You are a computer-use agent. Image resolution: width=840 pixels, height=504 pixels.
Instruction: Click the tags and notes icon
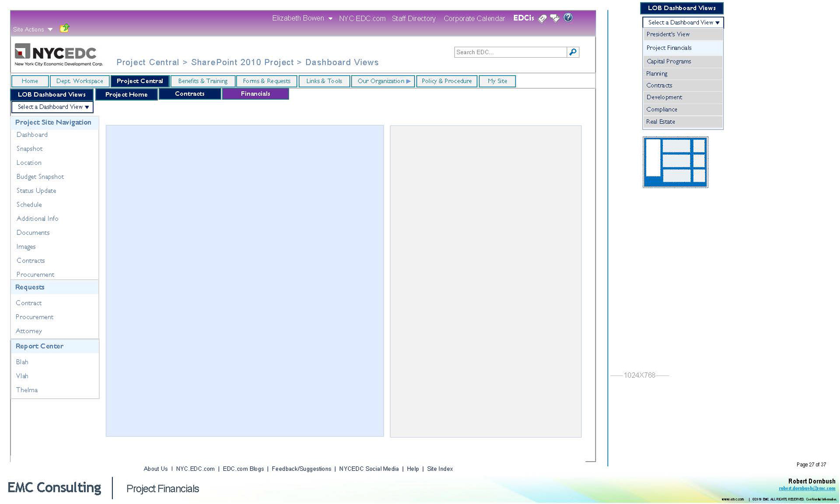[555, 18]
